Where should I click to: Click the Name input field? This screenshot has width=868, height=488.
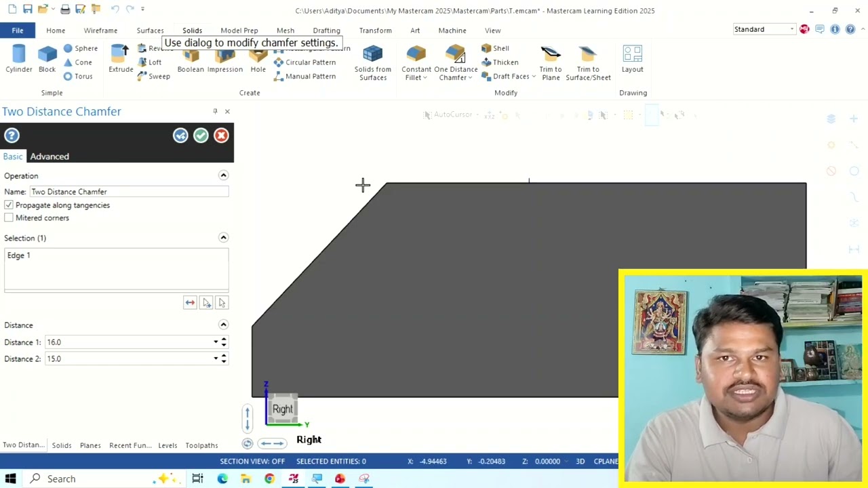point(129,192)
